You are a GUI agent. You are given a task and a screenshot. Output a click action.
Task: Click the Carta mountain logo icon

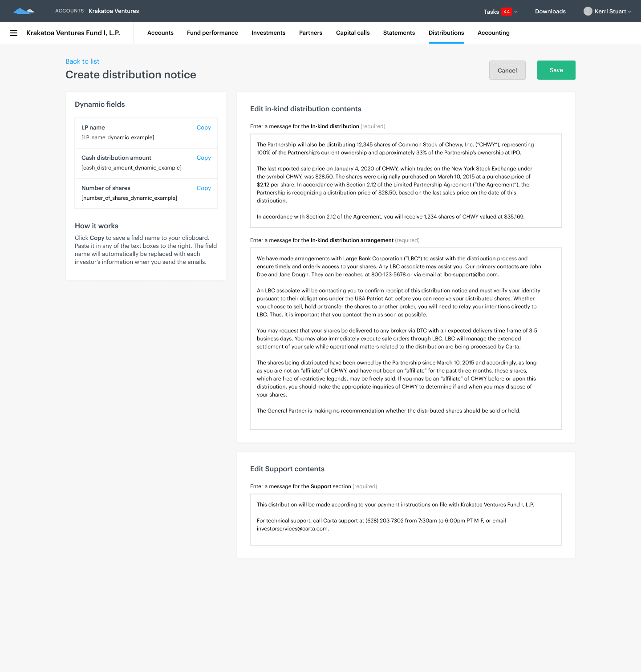(24, 11)
